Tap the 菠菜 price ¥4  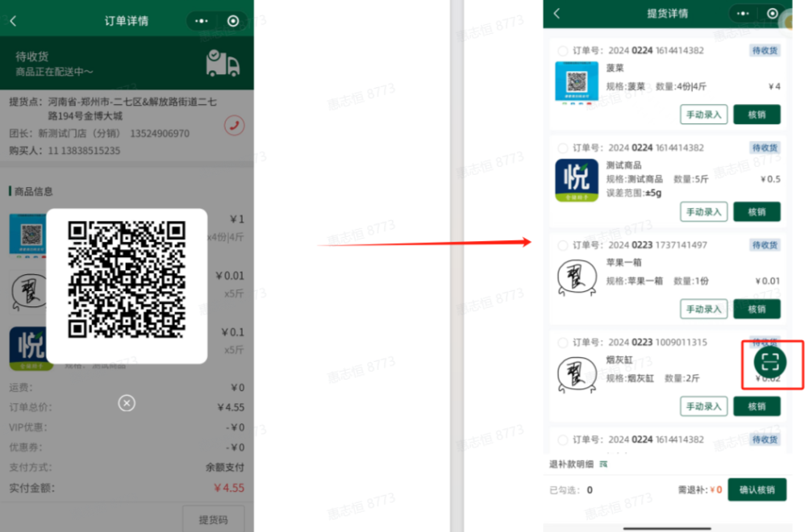click(x=774, y=86)
